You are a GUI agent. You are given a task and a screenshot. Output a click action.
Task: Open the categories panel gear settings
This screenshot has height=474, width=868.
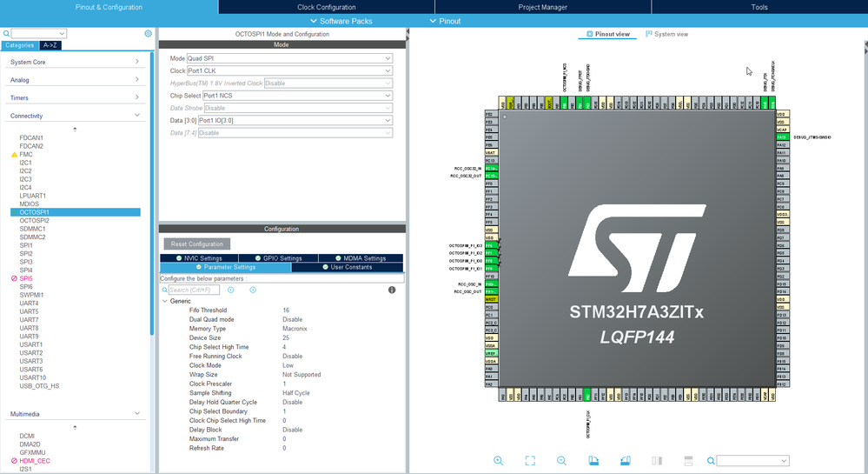(x=148, y=33)
